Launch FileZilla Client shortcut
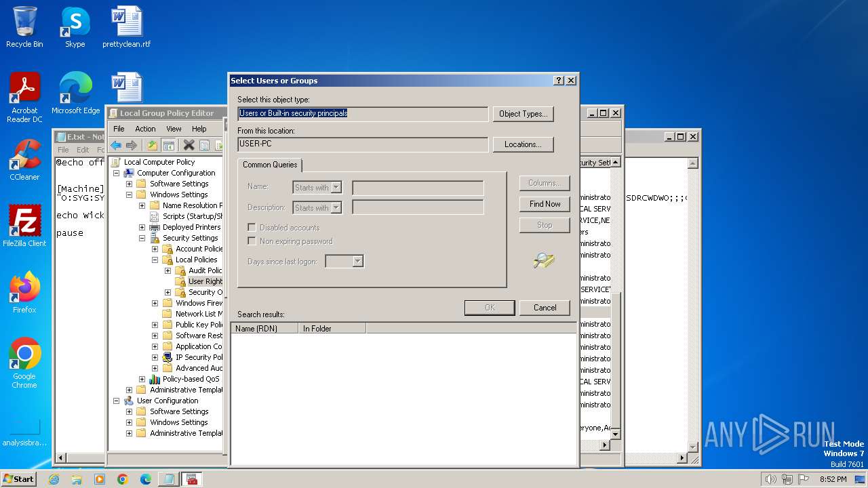The width and height of the screenshot is (868, 488). coord(24,226)
